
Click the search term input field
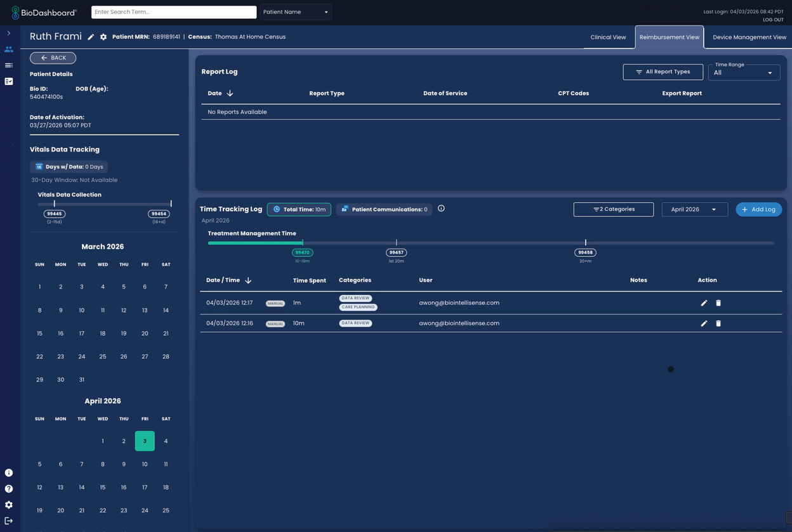click(x=174, y=12)
